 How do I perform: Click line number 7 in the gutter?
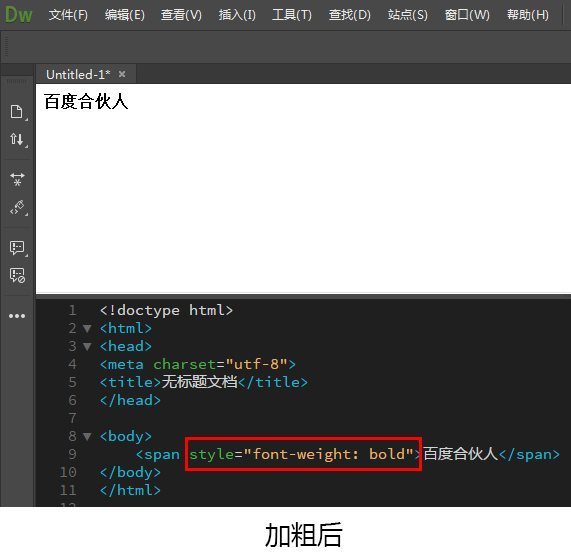pyautogui.click(x=72, y=418)
